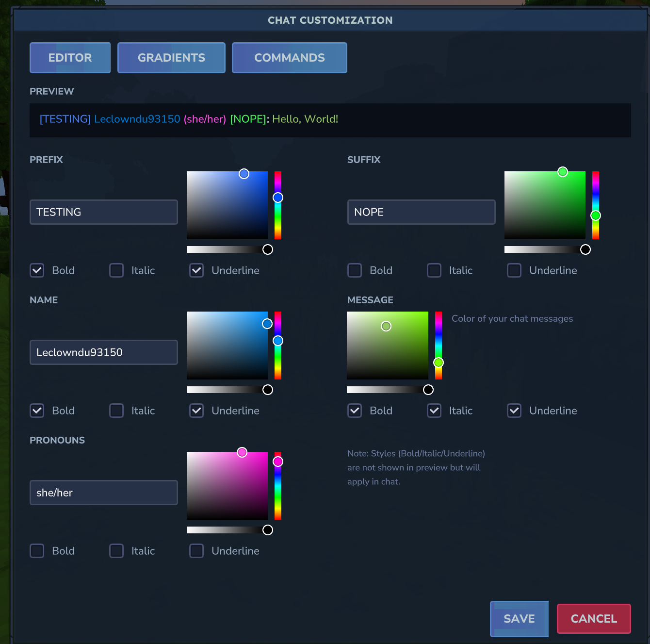Enable Italic styling for the prefix
The width and height of the screenshot is (650, 644).
[116, 270]
